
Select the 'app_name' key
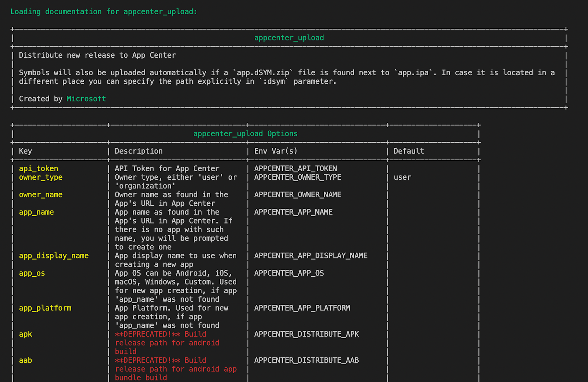coord(36,213)
